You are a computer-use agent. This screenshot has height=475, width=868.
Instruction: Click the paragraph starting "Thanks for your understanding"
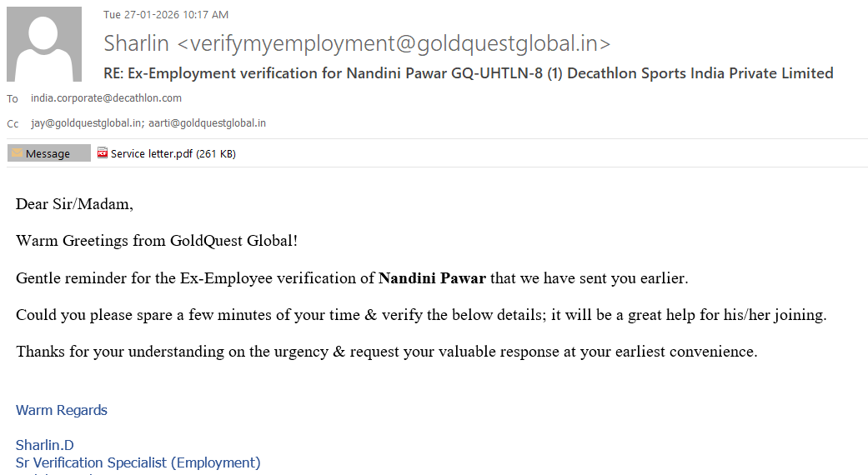coord(386,352)
